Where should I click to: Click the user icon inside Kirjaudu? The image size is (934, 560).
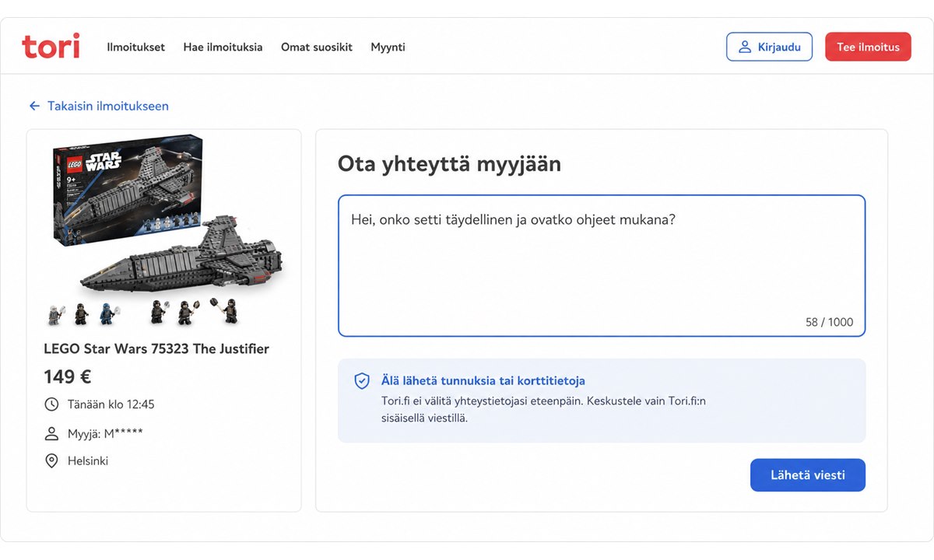coord(744,47)
